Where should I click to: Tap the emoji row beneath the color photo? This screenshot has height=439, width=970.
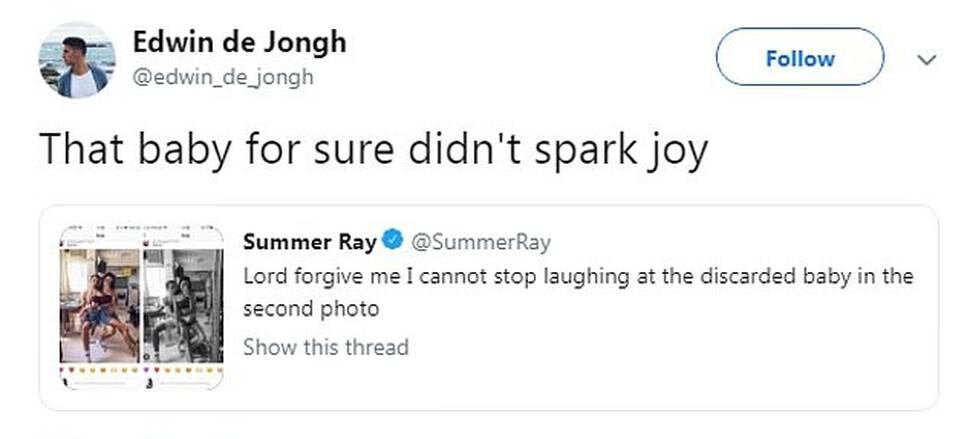[99, 371]
